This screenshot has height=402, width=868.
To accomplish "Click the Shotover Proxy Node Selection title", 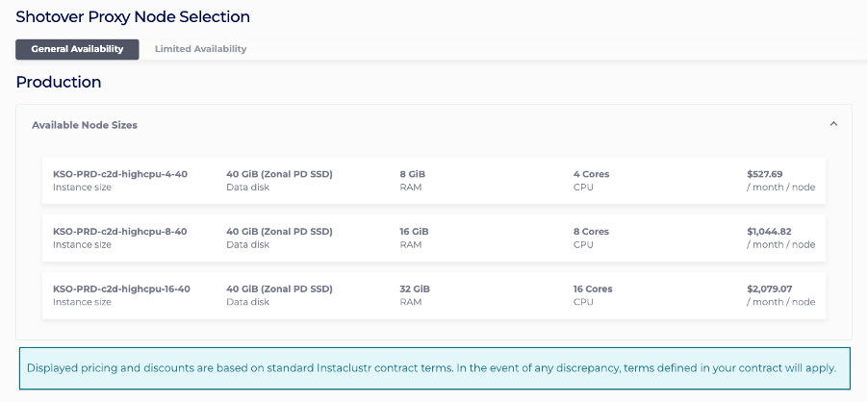I will (133, 17).
